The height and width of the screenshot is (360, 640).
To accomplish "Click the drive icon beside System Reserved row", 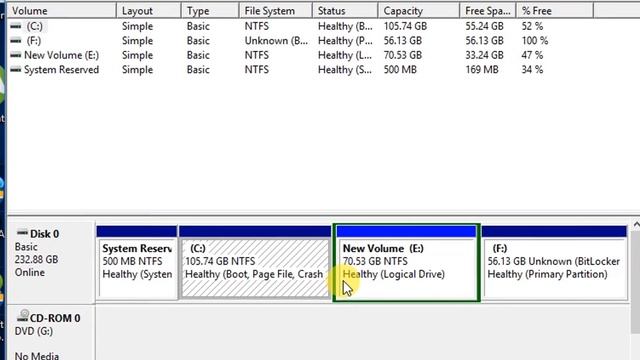I will pyautogui.click(x=16, y=70).
